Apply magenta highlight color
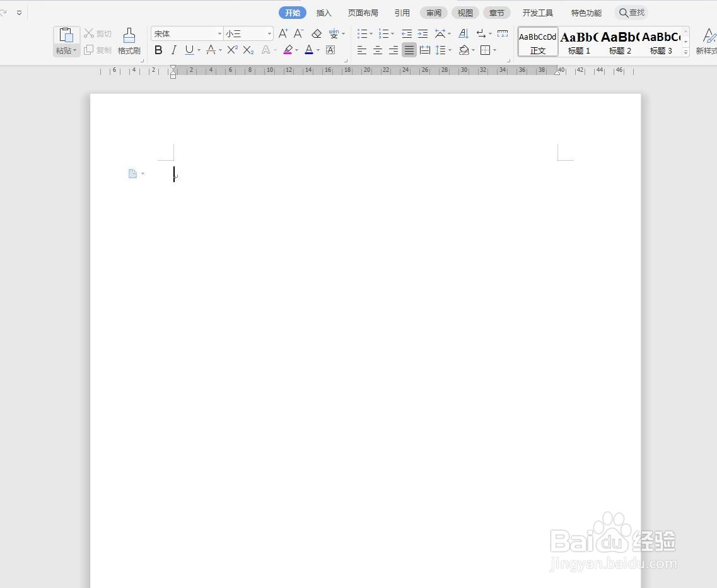This screenshot has width=717, height=588. [288, 50]
